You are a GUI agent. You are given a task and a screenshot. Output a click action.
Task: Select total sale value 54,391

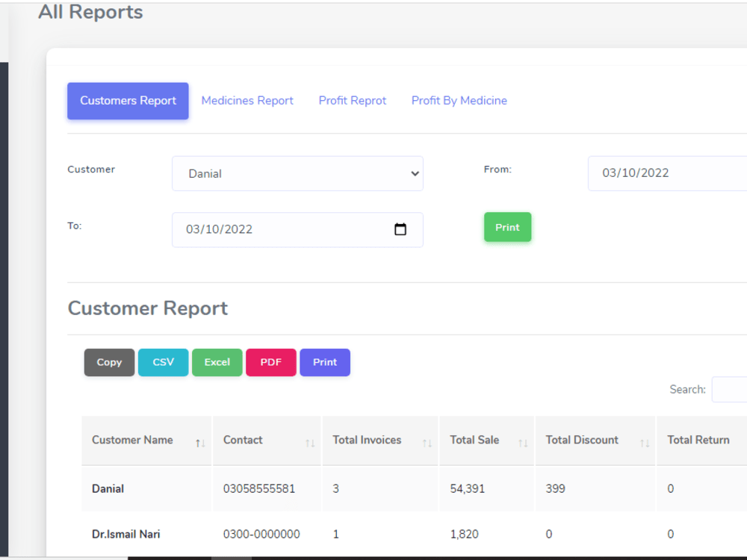[468, 489]
